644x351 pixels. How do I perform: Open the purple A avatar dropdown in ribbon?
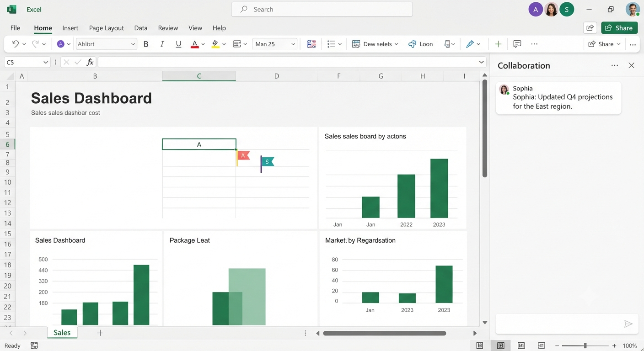[x=69, y=44]
